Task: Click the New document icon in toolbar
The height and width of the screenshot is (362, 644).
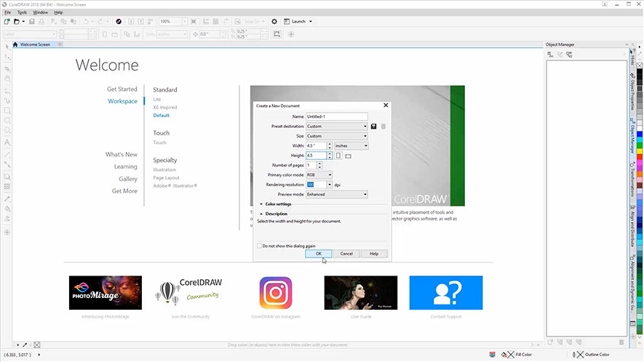Action: pos(7,22)
